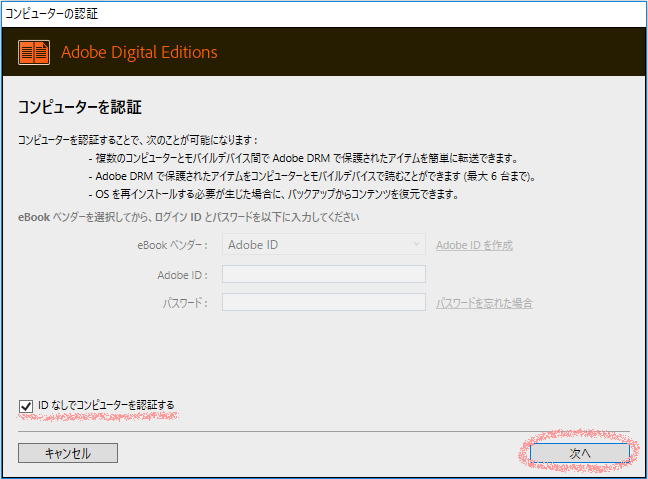Uncheck 'ID なしでコンピューターを認証する' checkbox
Image resolution: width=648 pixels, height=479 pixels.
[26, 406]
